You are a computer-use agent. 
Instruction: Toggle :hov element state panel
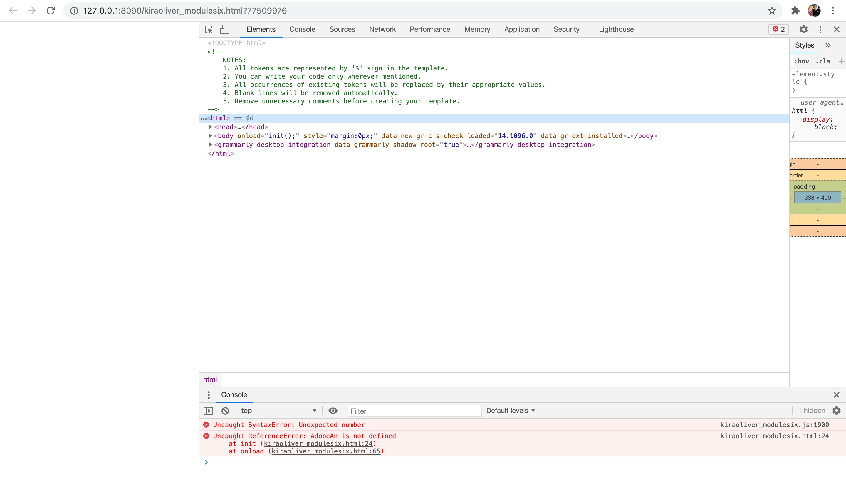coord(801,61)
